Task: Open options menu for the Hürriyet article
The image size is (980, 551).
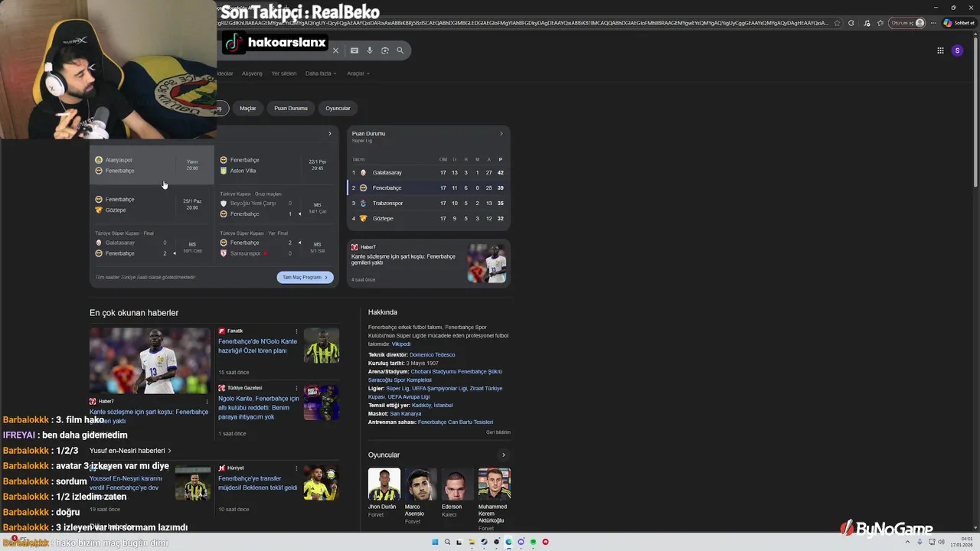Action: coord(297,468)
